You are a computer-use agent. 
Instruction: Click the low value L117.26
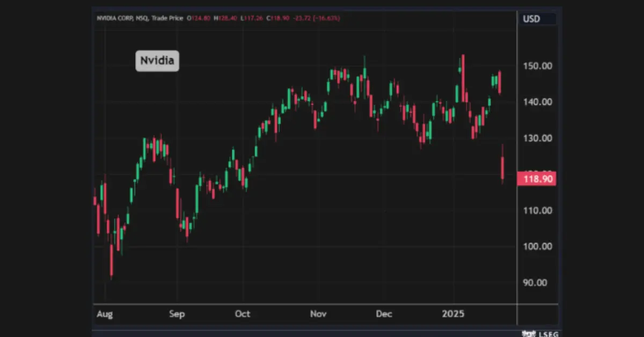[252, 18]
